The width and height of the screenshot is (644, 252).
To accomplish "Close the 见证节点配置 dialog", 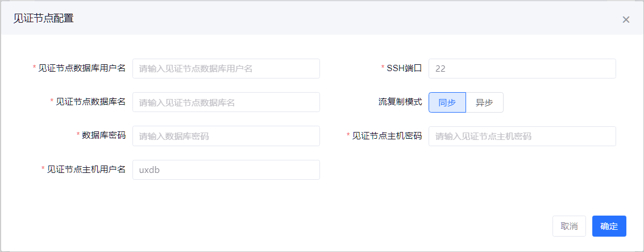I will pyautogui.click(x=626, y=19).
